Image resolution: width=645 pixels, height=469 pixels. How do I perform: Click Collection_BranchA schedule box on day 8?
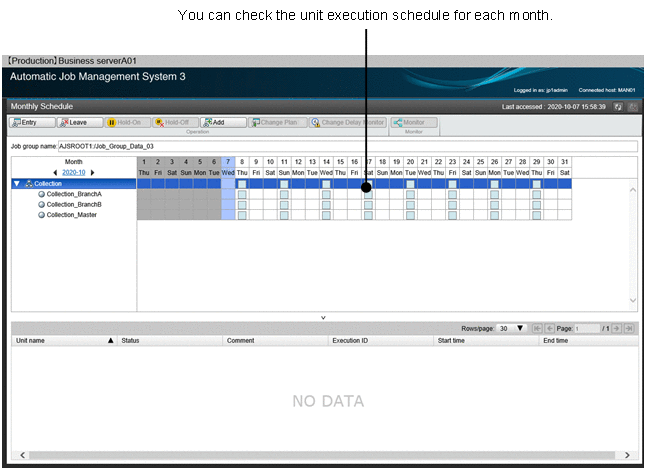coord(242,194)
